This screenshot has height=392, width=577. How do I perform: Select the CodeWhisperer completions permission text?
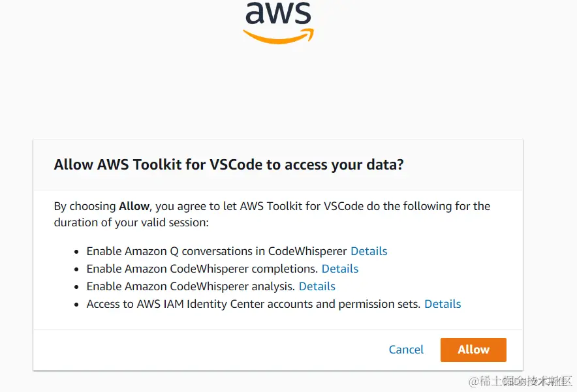(x=202, y=269)
